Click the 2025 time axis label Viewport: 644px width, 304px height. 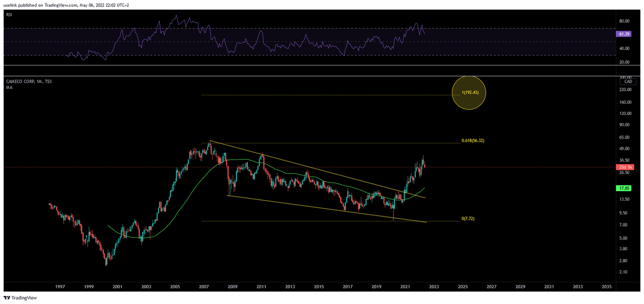pos(463,287)
